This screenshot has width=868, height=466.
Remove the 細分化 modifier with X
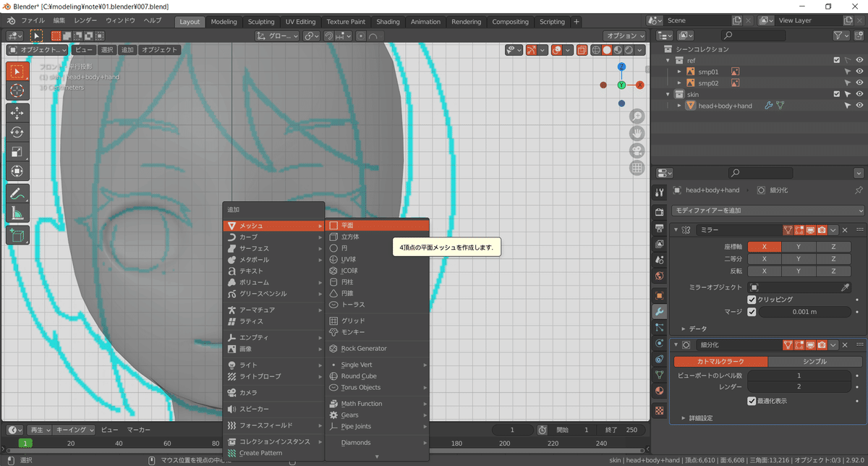click(846, 345)
